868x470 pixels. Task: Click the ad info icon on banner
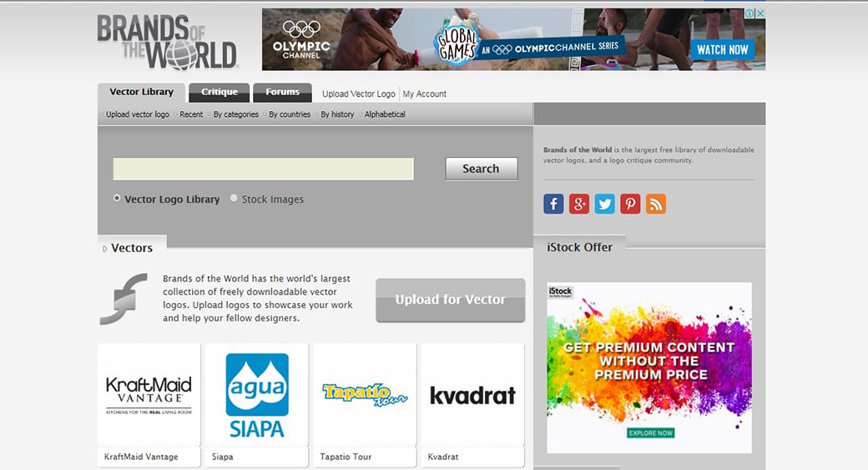pos(750,14)
